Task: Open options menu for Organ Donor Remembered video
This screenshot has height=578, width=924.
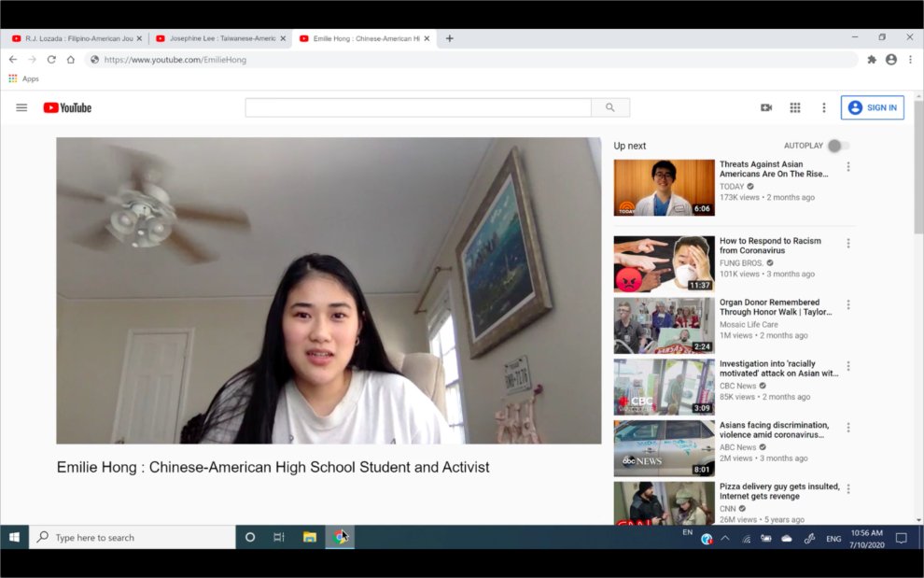Action: coord(848,304)
